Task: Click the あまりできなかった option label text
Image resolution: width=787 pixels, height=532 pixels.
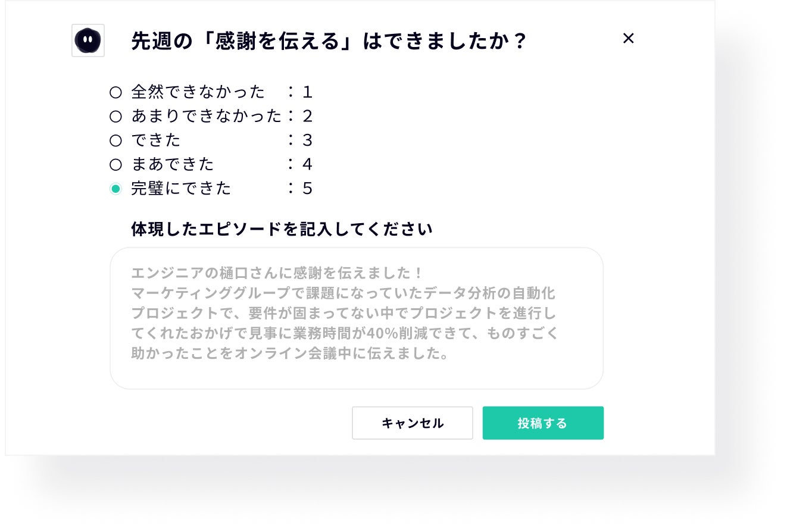Action: pyautogui.click(x=206, y=116)
